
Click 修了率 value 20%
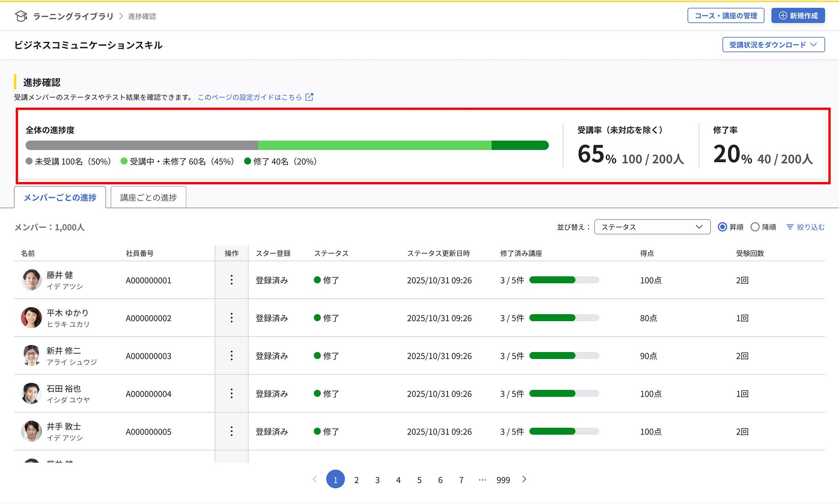click(x=733, y=154)
